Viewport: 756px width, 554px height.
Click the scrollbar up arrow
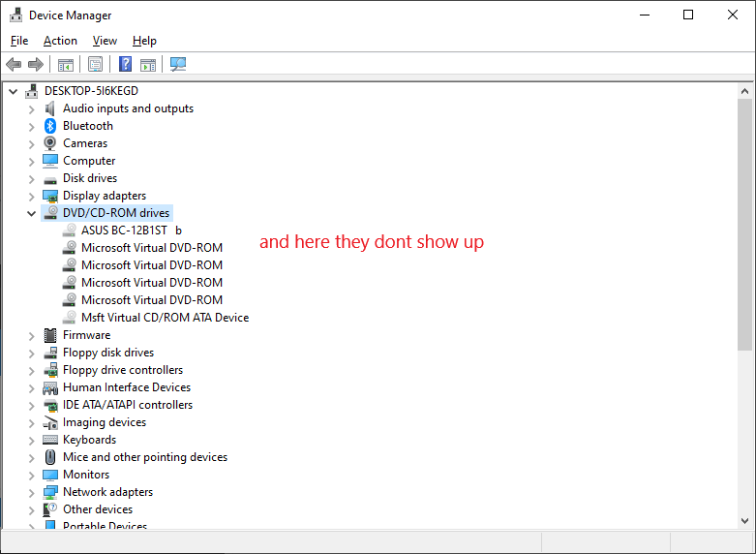point(744,91)
